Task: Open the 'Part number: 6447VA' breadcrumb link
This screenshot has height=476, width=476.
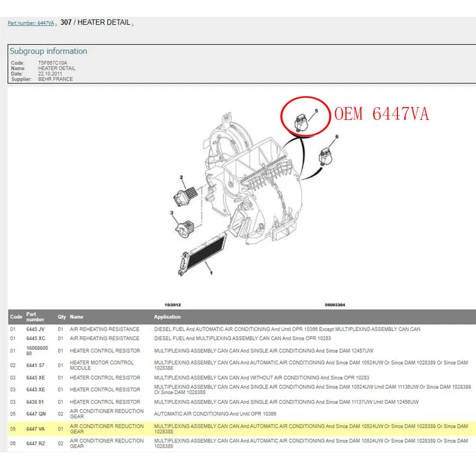Action: (x=30, y=23)
